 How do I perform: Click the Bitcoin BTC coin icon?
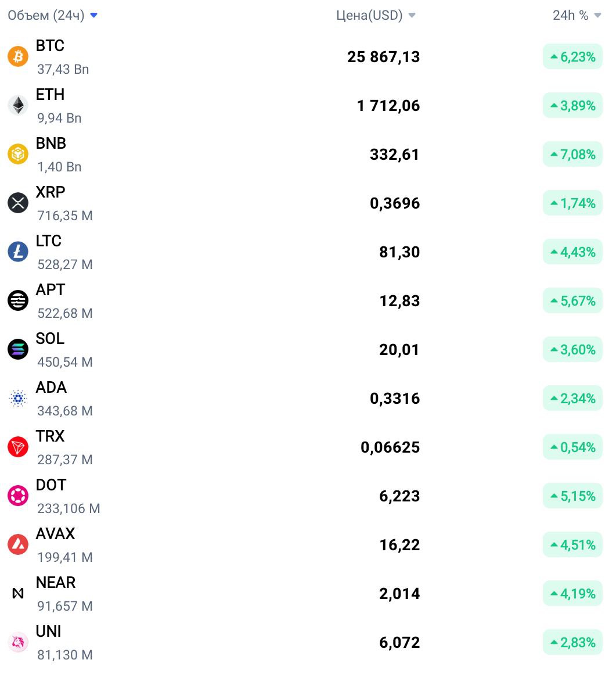(x=18, y=56)
